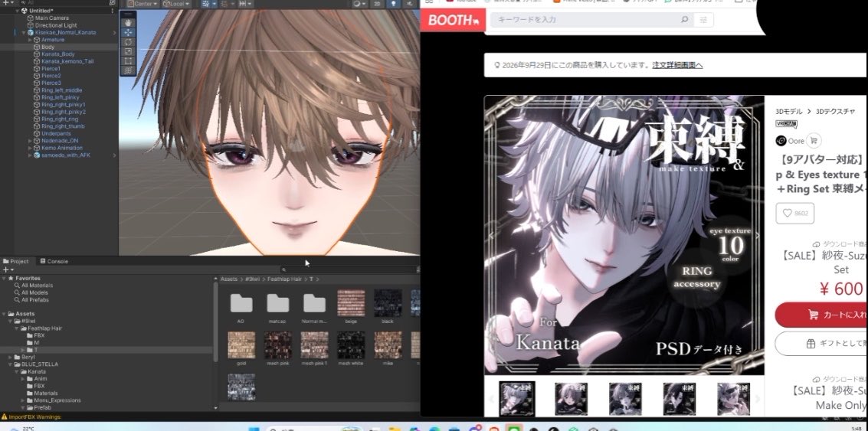Click the search magnifier icon on BOOTH
The width and height of the screenshot is (868, 431).
click(x=684, y=19)
